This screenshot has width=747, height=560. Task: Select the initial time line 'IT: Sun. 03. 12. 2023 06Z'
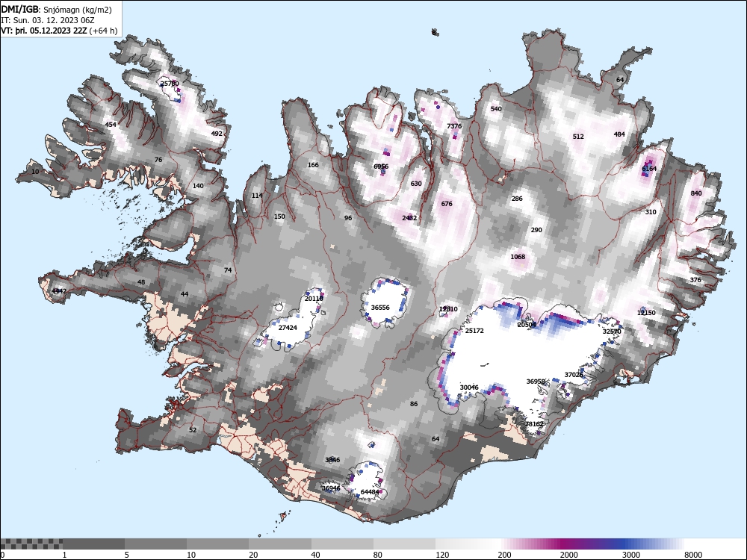click(48, 20)
